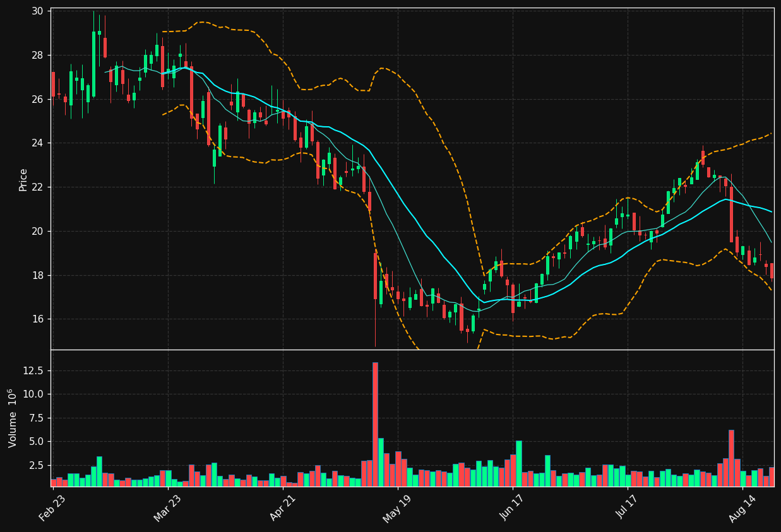
Task: Click the volume tick label "12.5"
Action: [x=33, y=370]
